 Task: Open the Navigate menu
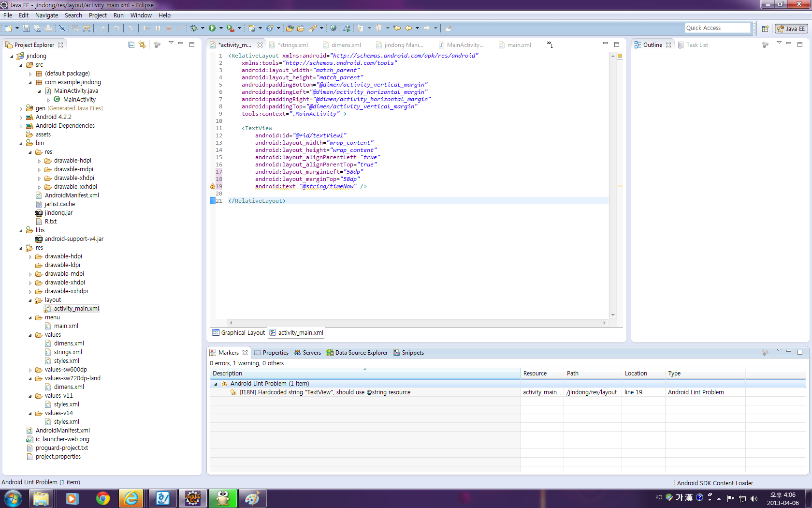click(x=46, y=15)
